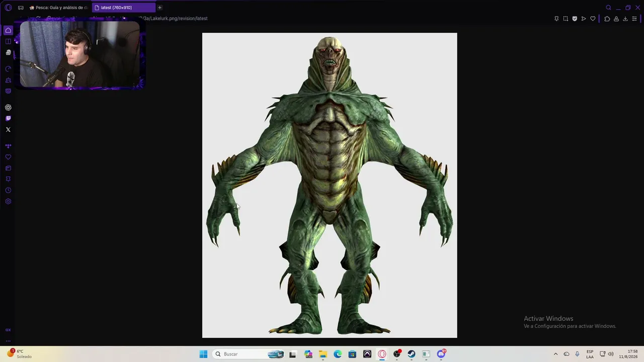
Task: Open Settings hexagon icon in sidebar
Action: coord(8,201)
